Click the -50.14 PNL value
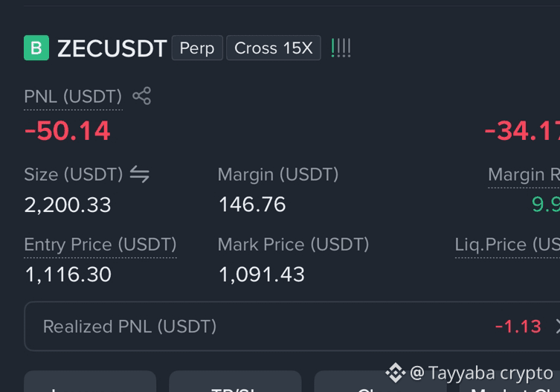560x392 pixels. tap(67, 131)
